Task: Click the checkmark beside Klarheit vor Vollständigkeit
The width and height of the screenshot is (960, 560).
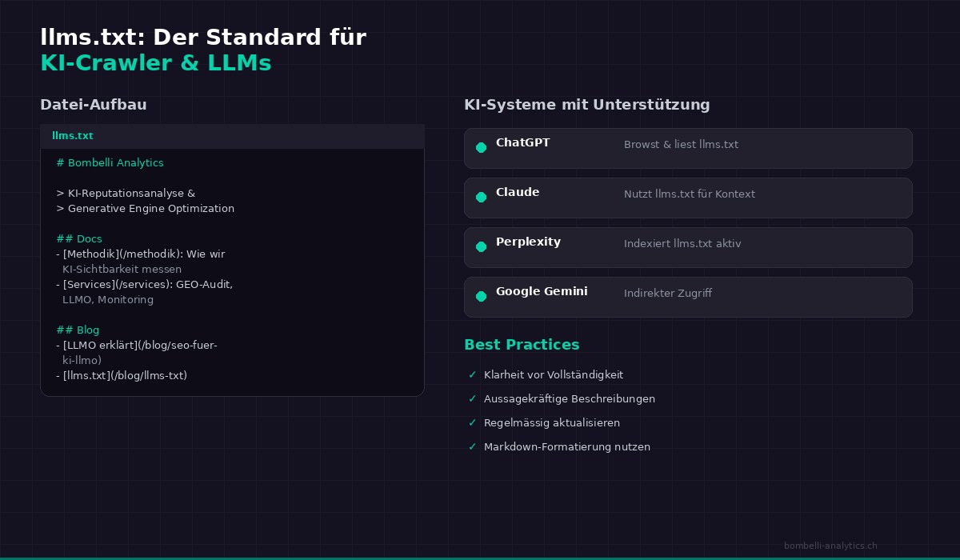Action: coord(472,374)
